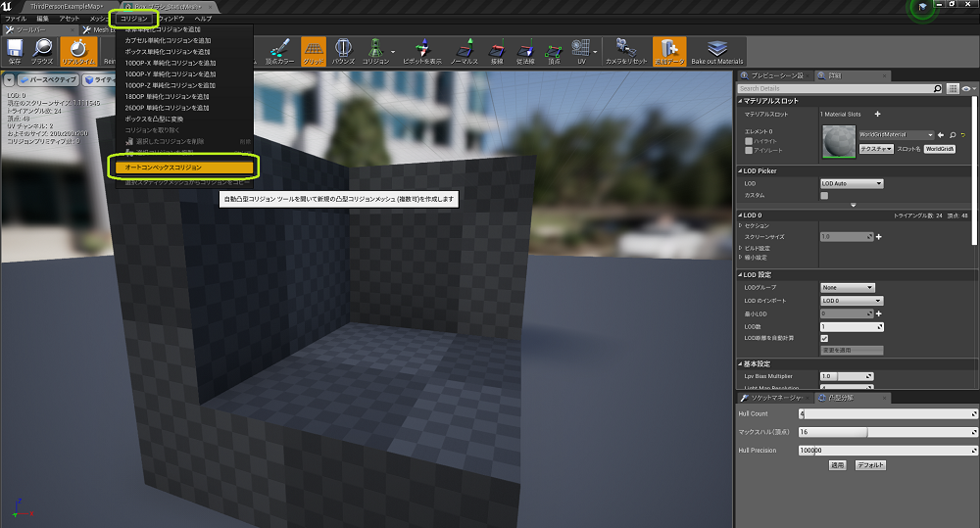Click the カメラをリセット icon
The image size is (980, 528).
[625, 51]
